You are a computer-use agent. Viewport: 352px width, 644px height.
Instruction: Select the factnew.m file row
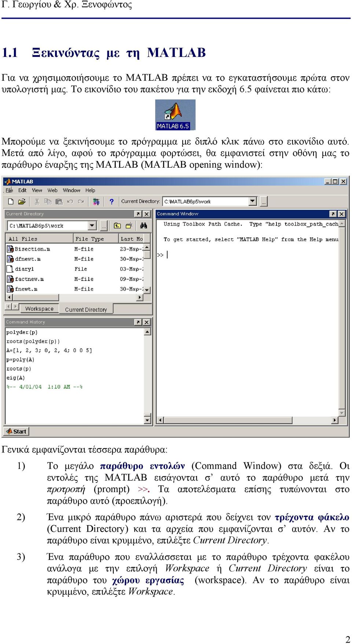(x=74, y=279)
